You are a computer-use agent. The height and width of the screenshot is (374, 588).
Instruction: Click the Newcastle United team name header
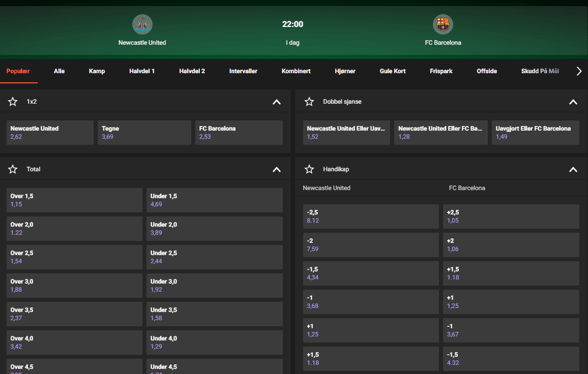pyautogui.click(x=142, y=43)
